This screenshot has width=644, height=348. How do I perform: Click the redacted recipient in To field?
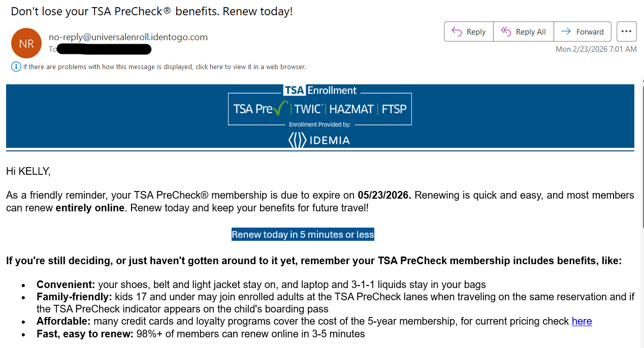[x=104, y=49]
